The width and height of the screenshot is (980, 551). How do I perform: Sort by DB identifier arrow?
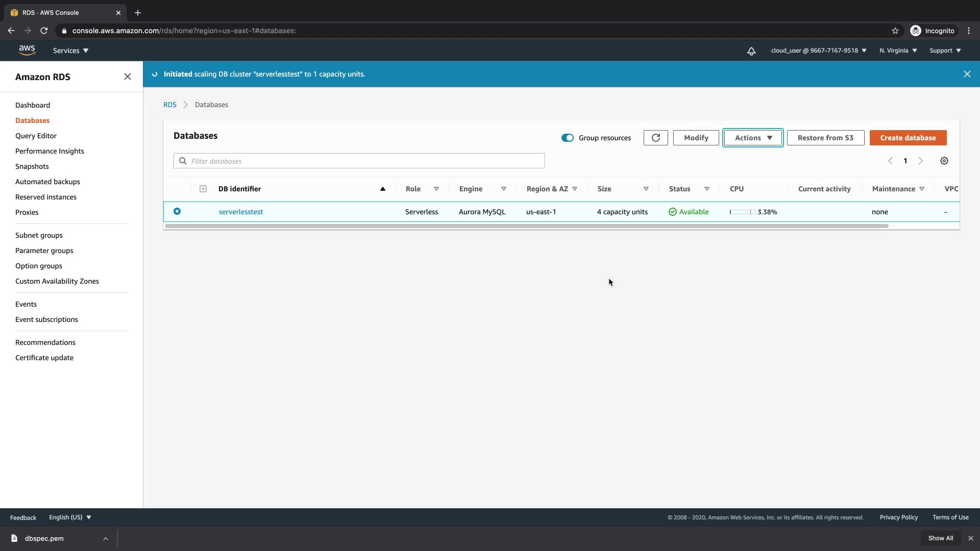(x=382, y=189)
